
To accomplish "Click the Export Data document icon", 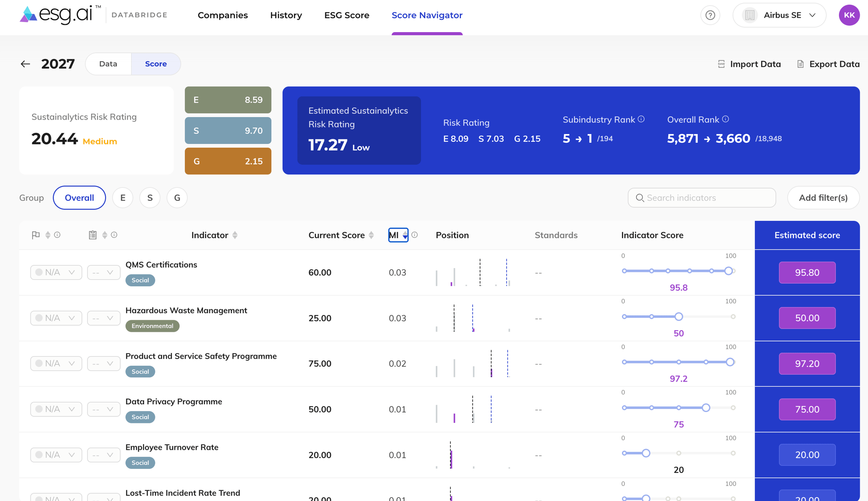I will coord(801,64).
